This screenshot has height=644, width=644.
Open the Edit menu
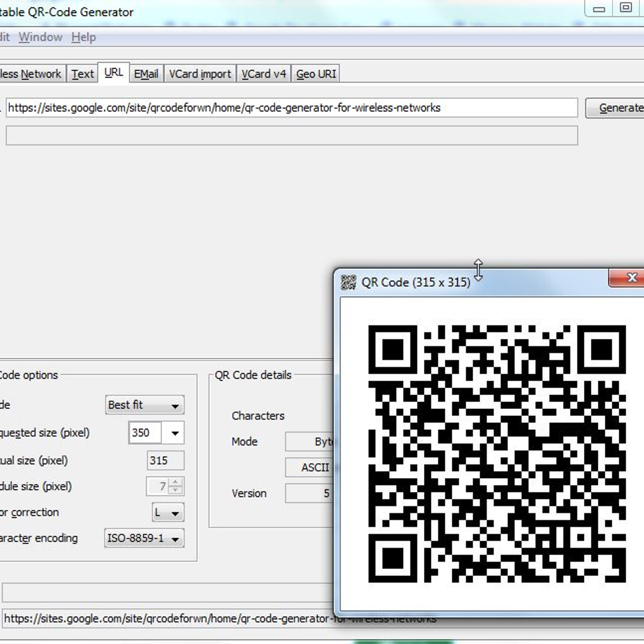click(x=4, y=37)
